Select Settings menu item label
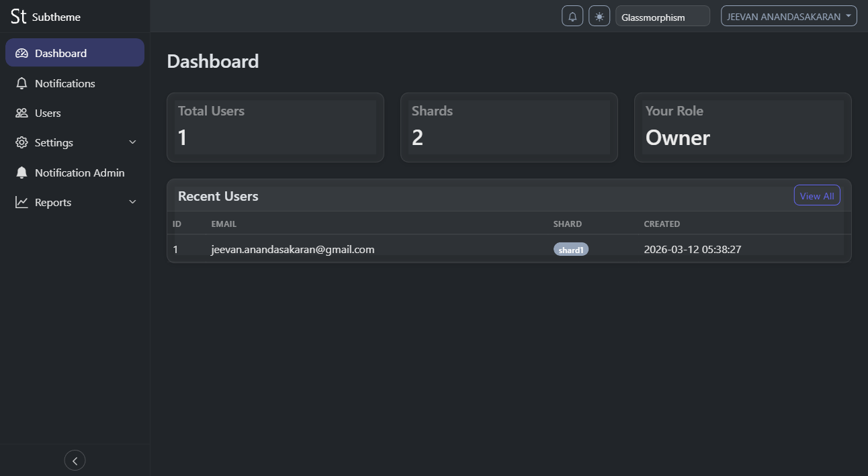868x476 pixels. (54, 143)
